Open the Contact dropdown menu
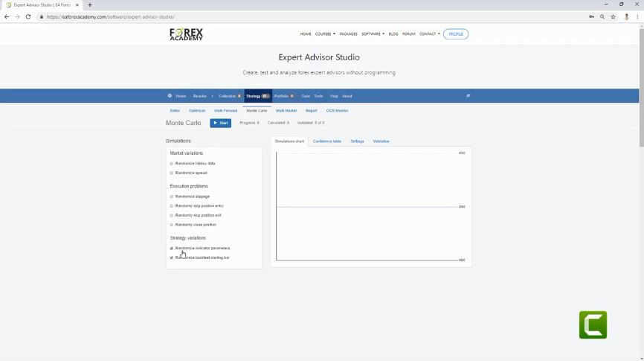This screenshot has width=644, height=361. (429, 34)
